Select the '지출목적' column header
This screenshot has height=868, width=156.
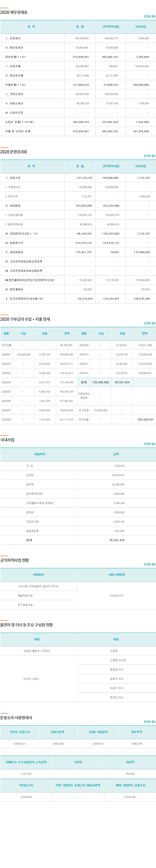[x=40, y=454]
